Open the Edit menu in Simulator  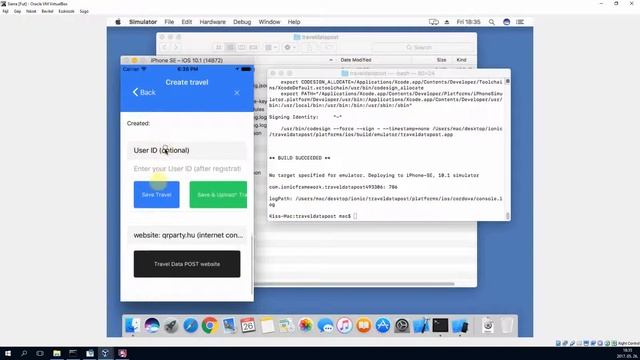[x=187, y=22]
